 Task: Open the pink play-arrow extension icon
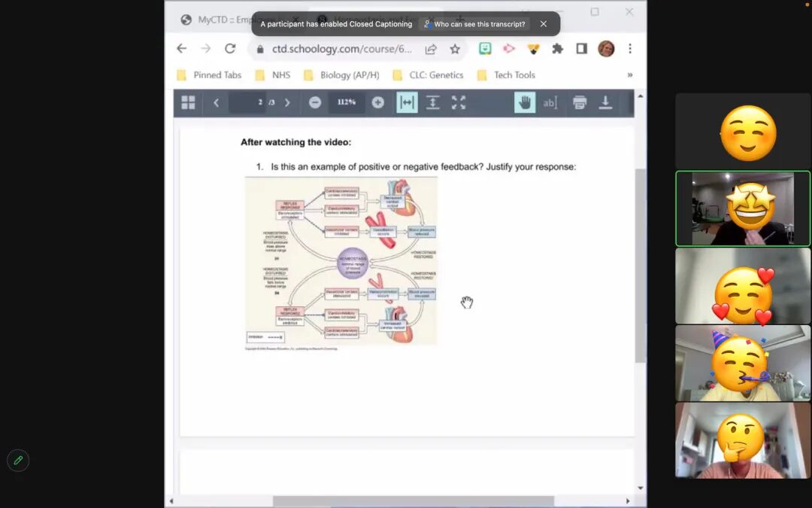pyautogui.click(x=508, y=49)
